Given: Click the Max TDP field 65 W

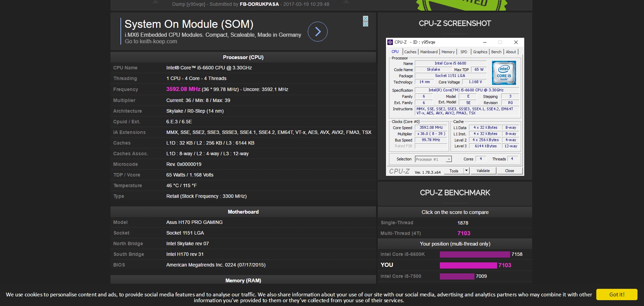Looking at the screenshot, I should point(479,69).
